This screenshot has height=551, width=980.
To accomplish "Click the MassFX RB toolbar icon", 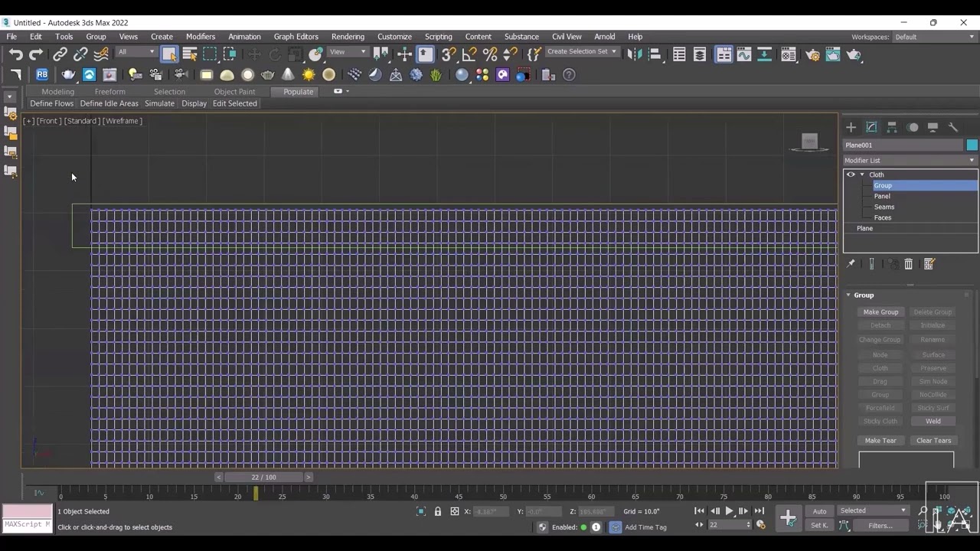I will (x=42, y=74).
